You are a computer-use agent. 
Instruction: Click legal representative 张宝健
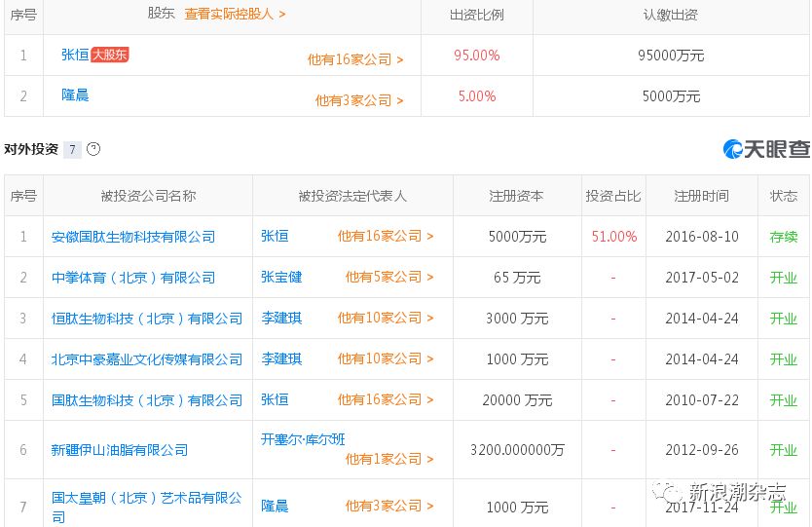281,278
